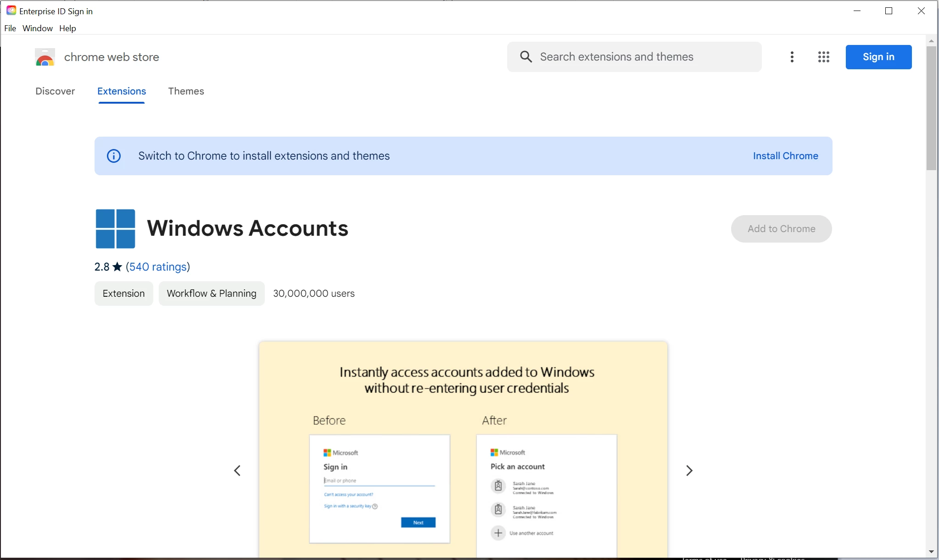The width and height of the screenshot is (939, 560).
Task: Open the Help menu
Action: click(x=67, y=28)
